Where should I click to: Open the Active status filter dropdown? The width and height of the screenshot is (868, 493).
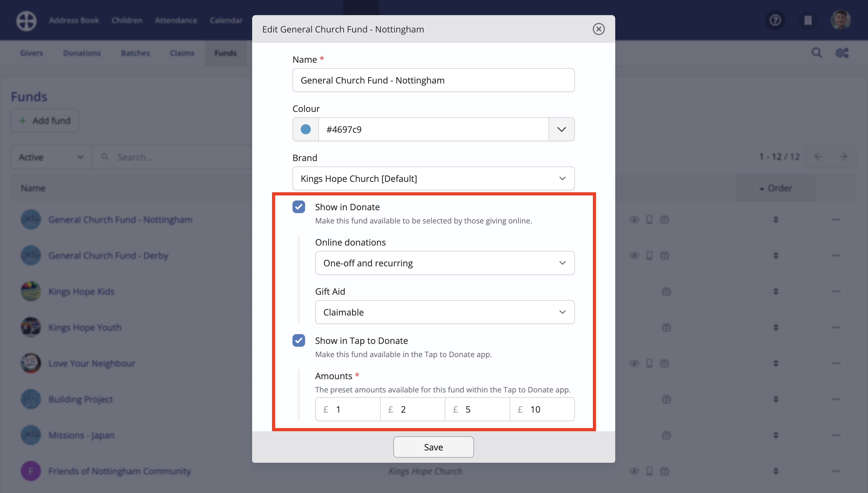click(51, 157)
